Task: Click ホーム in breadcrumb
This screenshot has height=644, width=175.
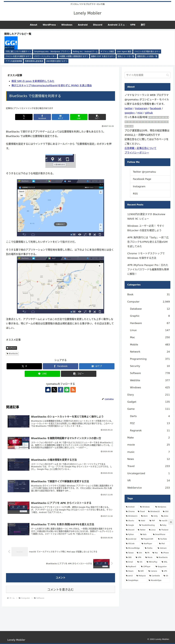Action: click(12, 598)
